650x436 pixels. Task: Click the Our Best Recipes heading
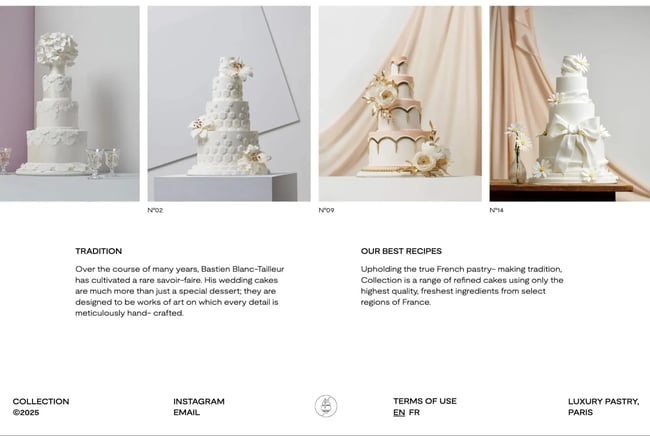tap(401, 251)
